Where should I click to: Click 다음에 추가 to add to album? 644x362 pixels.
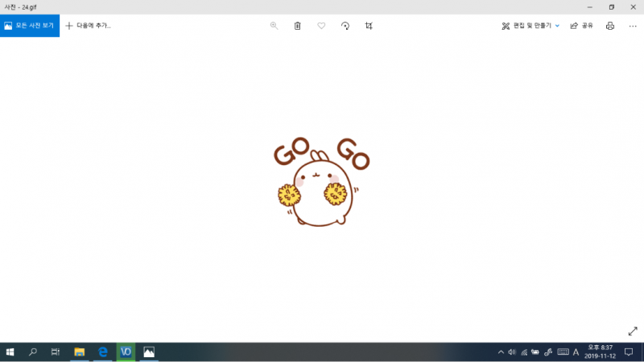89,26
